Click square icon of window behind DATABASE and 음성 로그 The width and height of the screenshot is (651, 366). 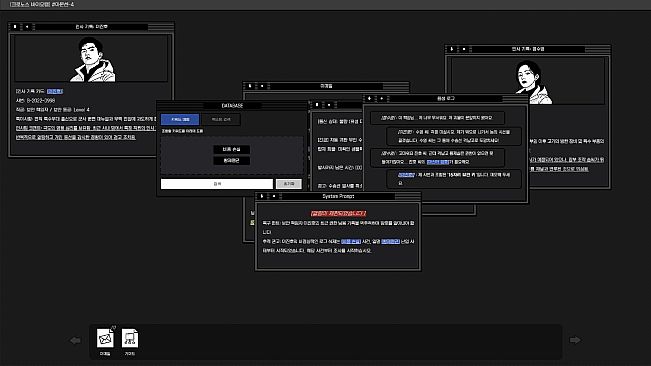[329, 105]
